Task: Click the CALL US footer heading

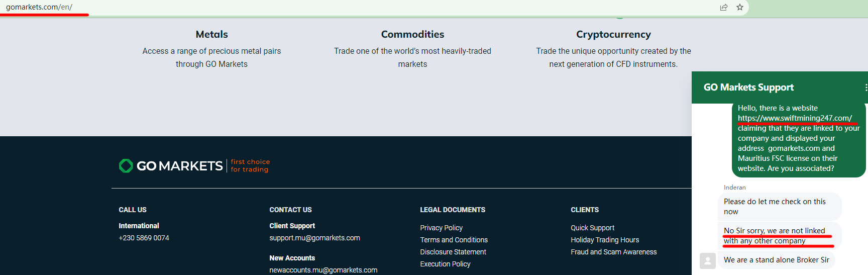Action: (133, 210)
